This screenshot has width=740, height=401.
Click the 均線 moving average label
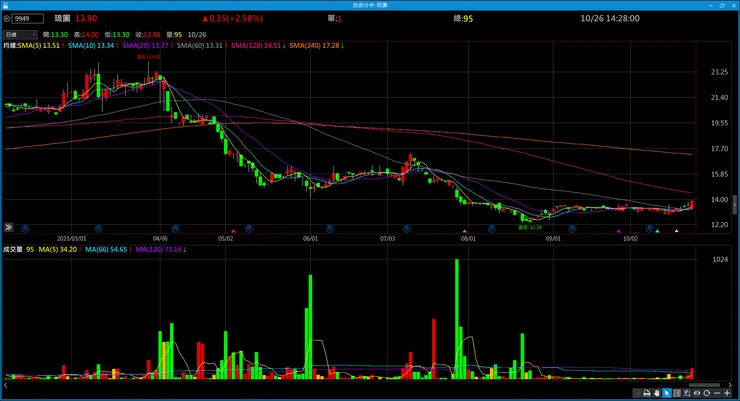(x=10, y=46)
